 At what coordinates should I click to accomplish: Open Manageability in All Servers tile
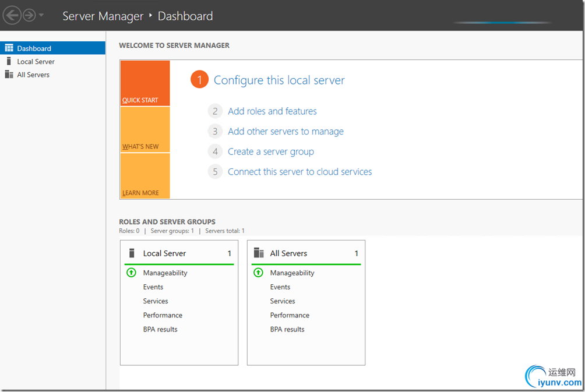[292, 273]
